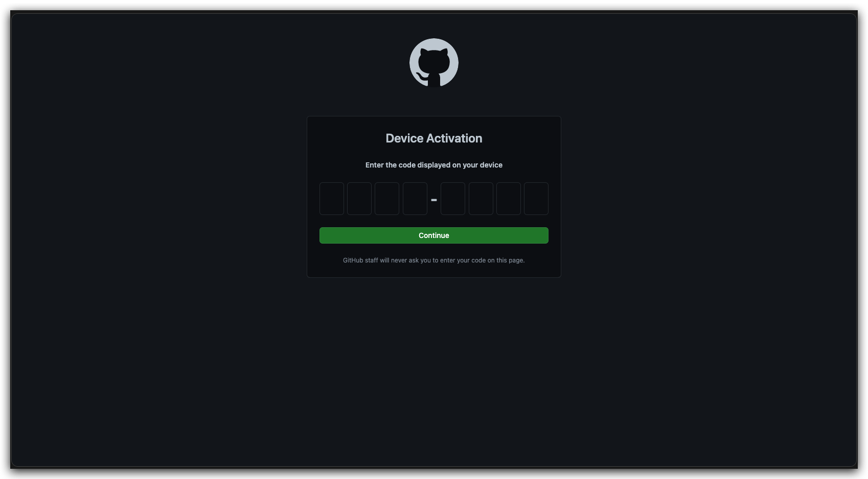Click the dash separator between code groups
Screen dimensions: 868x479
(434, 200)
